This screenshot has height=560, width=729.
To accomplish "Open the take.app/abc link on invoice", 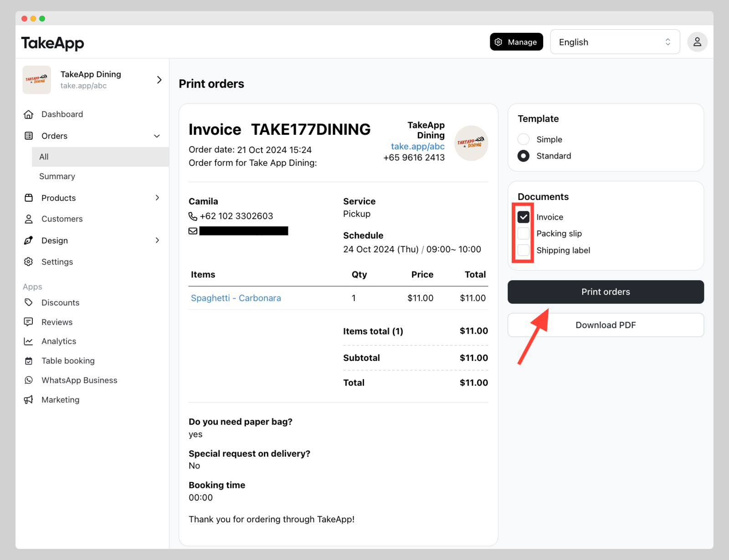I will (418, 146).
